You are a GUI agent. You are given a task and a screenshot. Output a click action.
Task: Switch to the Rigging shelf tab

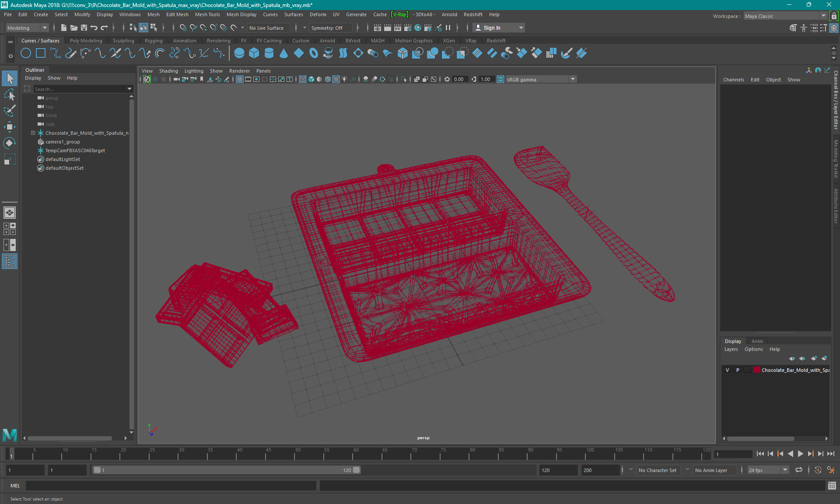click(x=154, y=41)
